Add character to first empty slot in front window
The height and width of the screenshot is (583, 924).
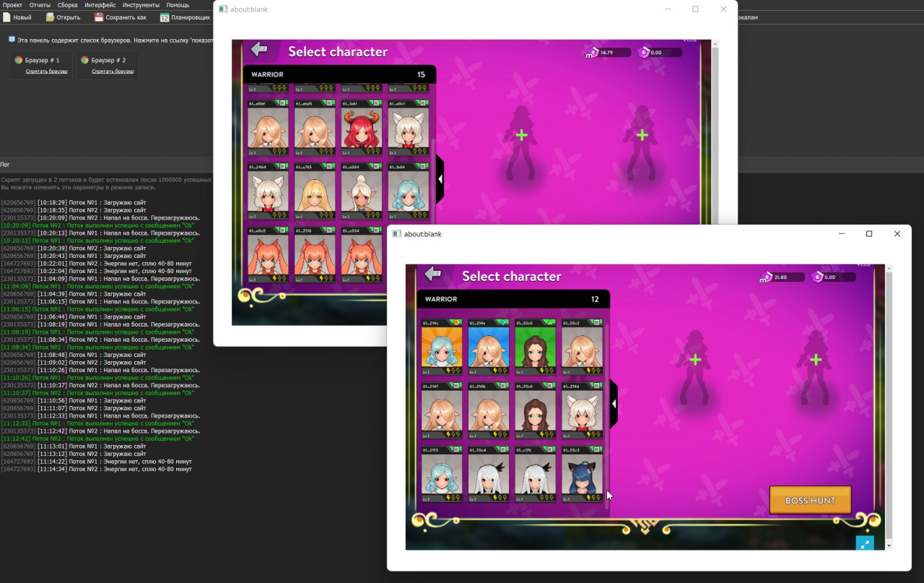click(695, 360)
